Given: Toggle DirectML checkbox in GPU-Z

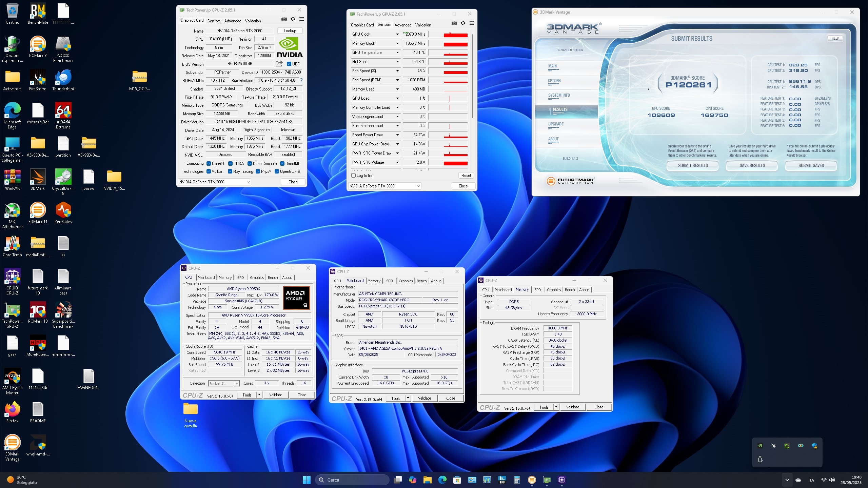Looking at the screenshot, I should click(282, 163).
